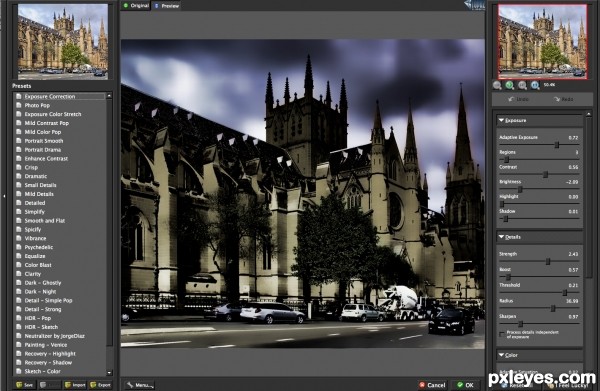The height and width of the screenshot is (391, 600).
Task: Toggle Process details independent of exposure
Action: tap(502, 334)
